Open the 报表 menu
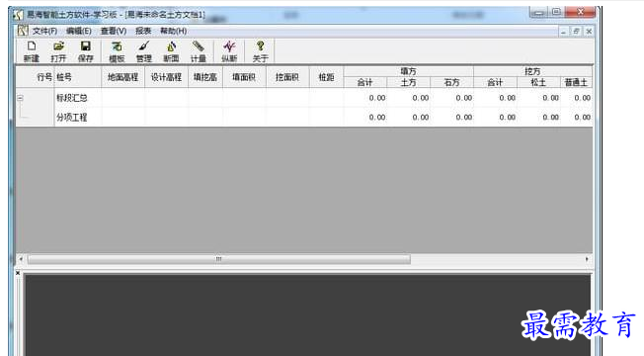Screen dimensions: 644x356 143,31
